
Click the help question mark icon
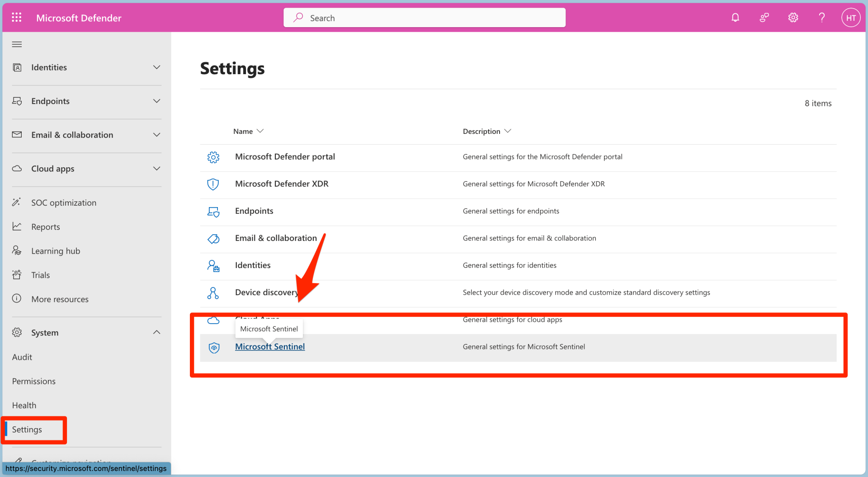[x=822, y=17]
